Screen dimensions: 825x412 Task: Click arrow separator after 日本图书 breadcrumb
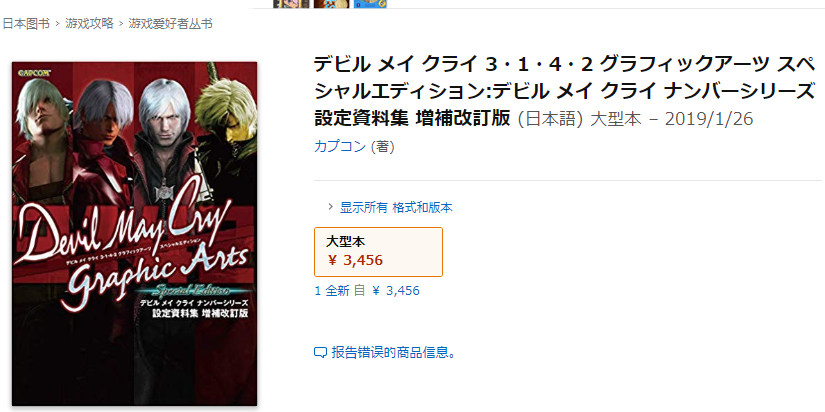pyautogui.click(x=57, y=24)
